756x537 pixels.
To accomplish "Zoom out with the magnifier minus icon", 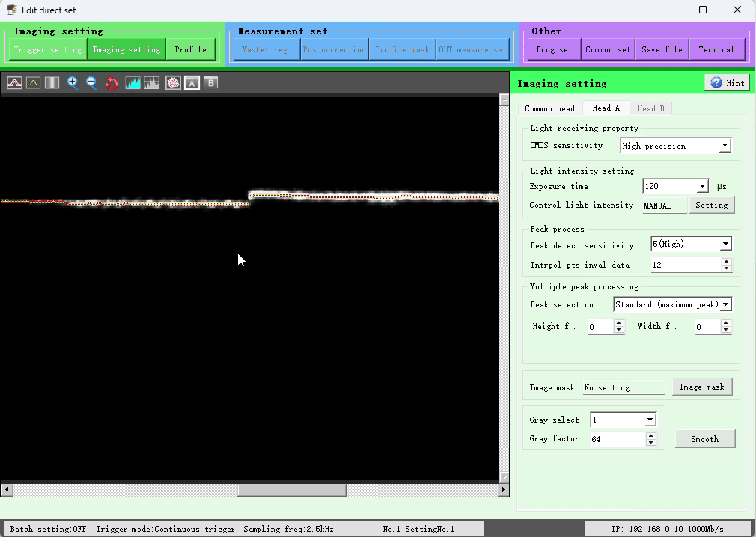I will 91,83.
